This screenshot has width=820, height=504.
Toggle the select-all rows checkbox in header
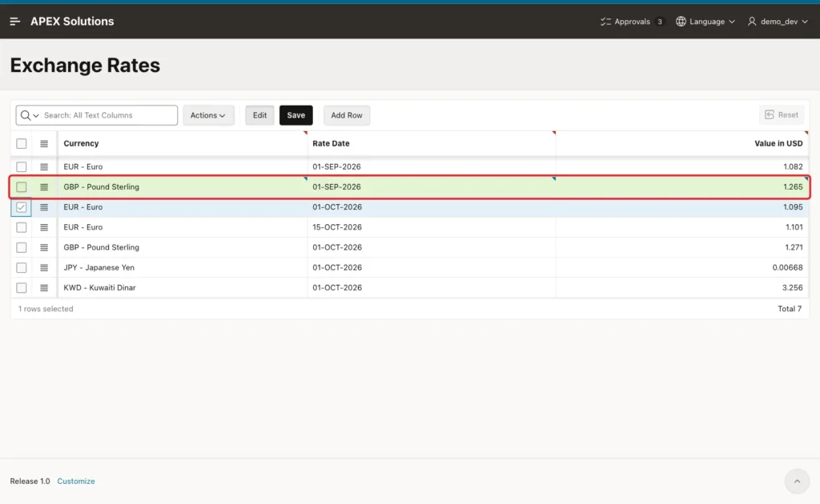pos(22,144)
